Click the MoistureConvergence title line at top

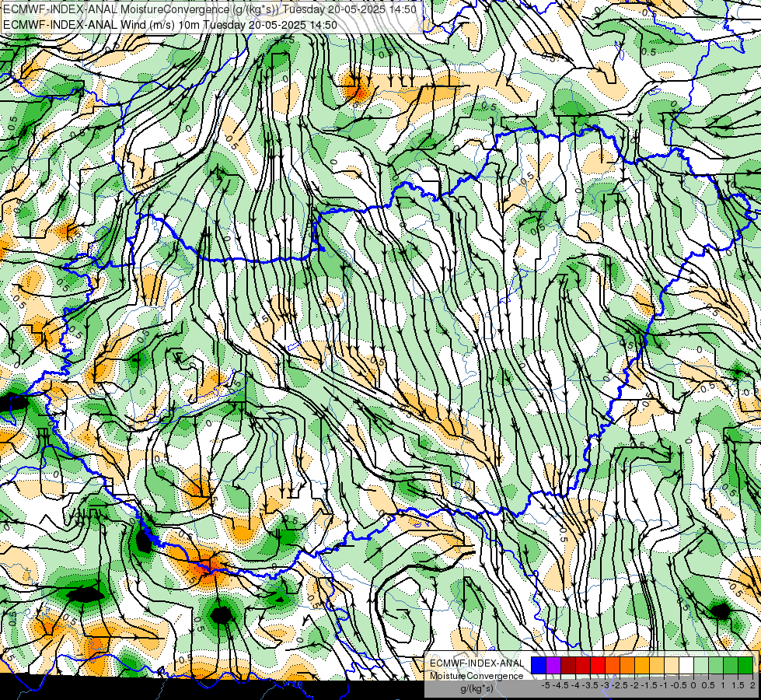pyautogui.click(x=210, y=9)
